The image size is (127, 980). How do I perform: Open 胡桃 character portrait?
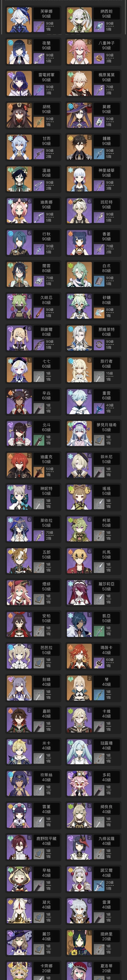(19, 115)
